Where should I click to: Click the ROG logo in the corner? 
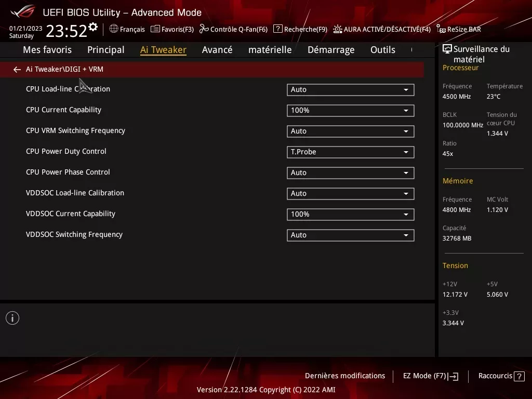pyautogui.click(x=21, y=11)
